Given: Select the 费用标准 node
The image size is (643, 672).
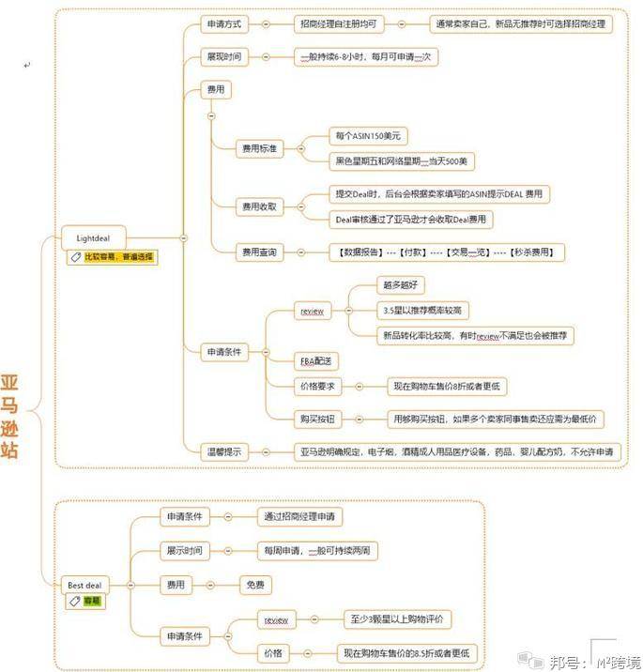Looking at the screenshot, I should click(259, 148).
